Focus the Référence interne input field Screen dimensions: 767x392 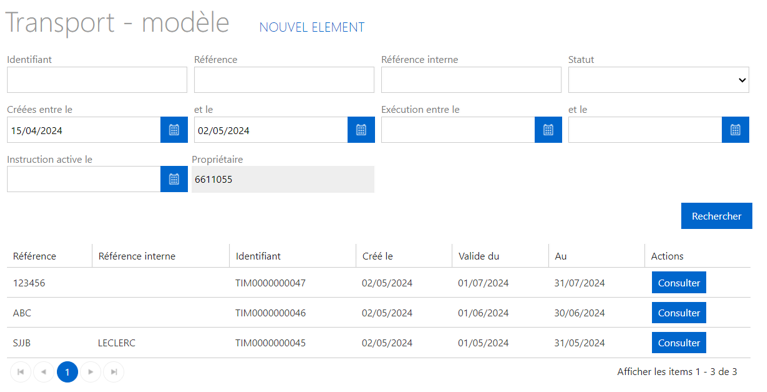pos(471,80)
